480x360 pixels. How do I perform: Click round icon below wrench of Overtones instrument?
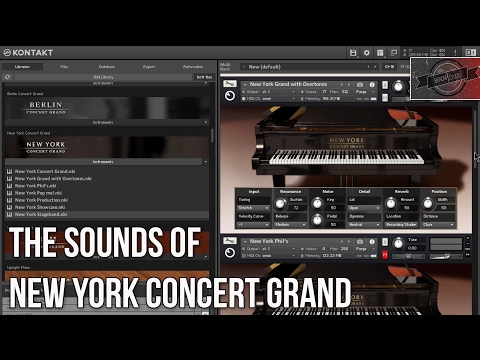[x=230, y=96]
